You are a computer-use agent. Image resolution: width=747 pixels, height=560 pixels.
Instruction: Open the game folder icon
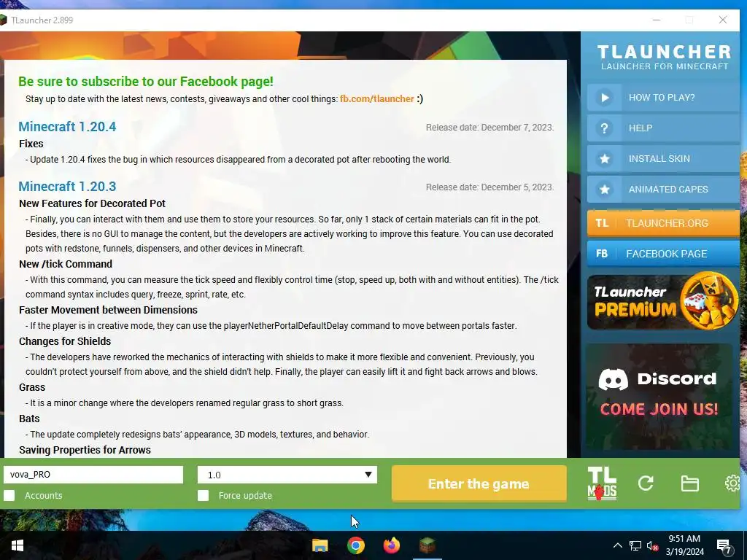pos(690,483)
